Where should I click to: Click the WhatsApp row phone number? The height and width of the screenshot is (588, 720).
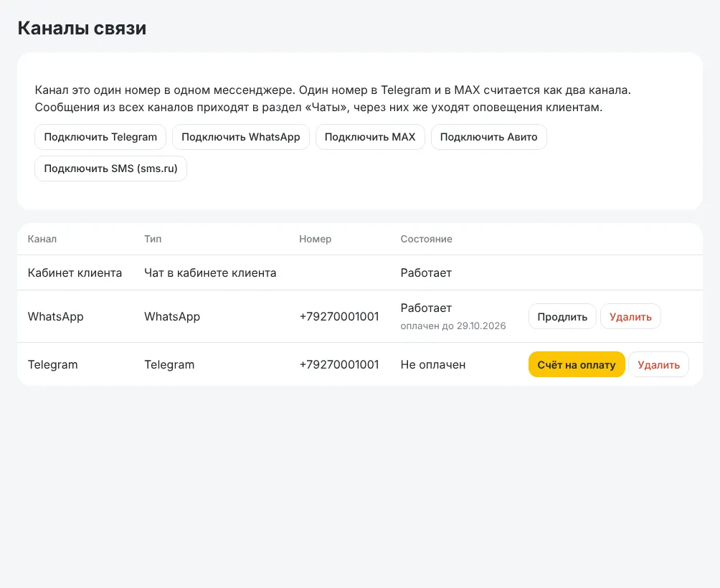(x=339, y=316)
